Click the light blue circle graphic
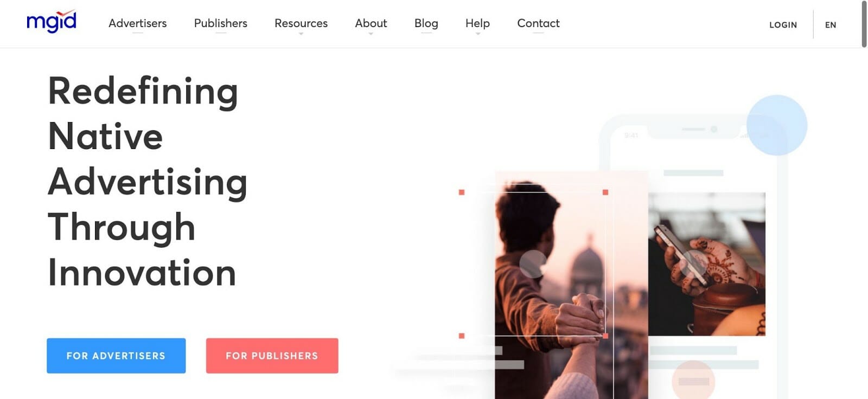 [x=777, y=125]
